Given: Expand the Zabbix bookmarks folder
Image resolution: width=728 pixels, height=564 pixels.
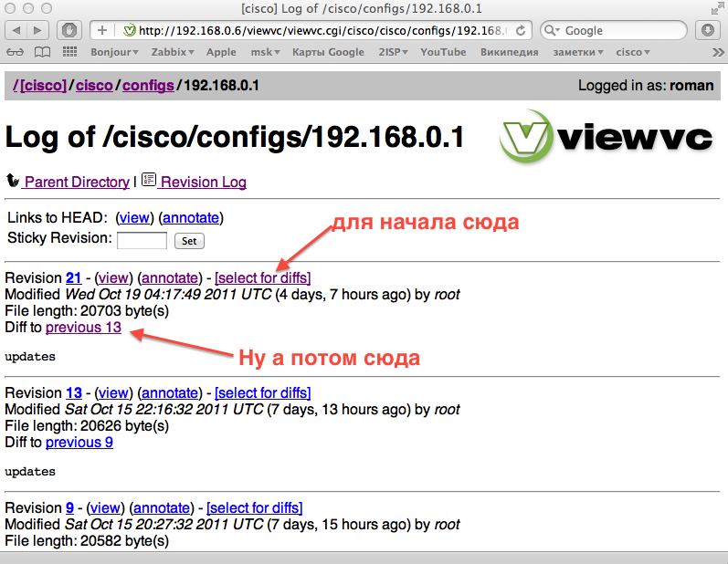Looking at the screenshot, I should (173, 52).
